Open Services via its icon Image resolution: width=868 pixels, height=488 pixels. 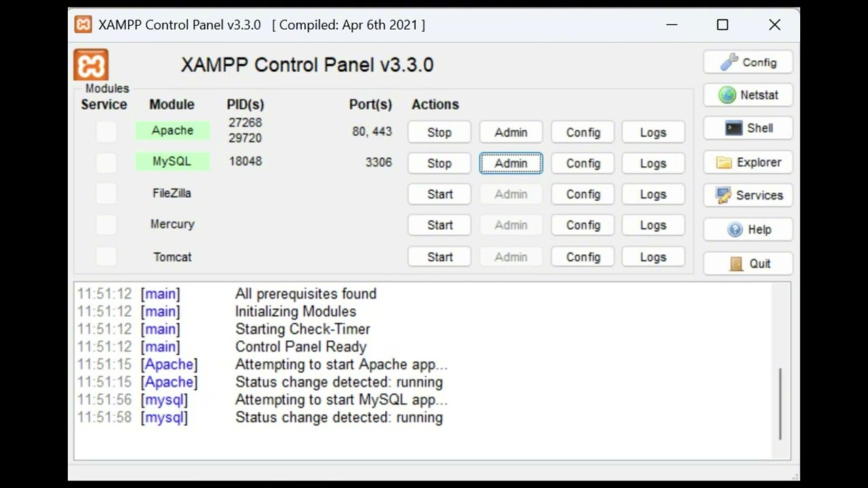point(724,195)
